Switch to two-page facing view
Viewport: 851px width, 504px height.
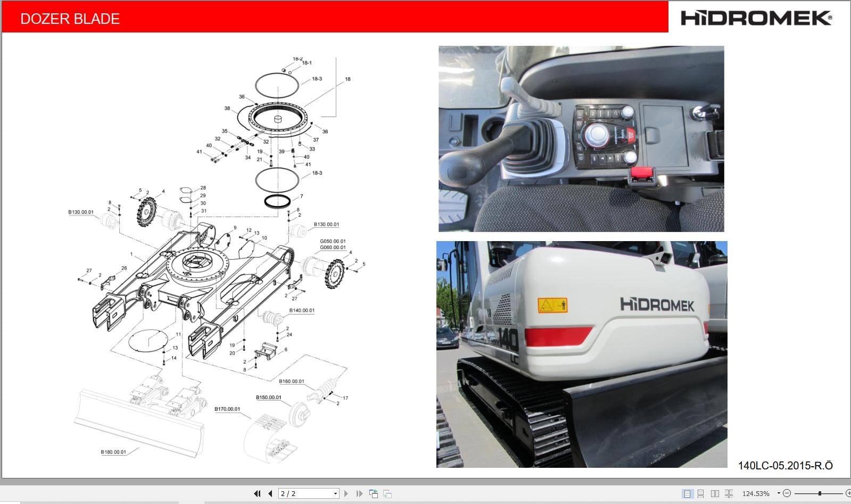(715, 493)
